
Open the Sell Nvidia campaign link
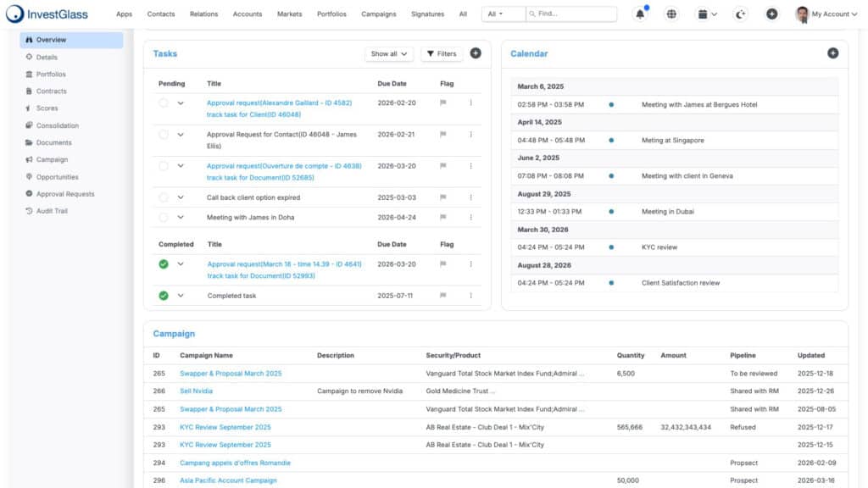196,391
